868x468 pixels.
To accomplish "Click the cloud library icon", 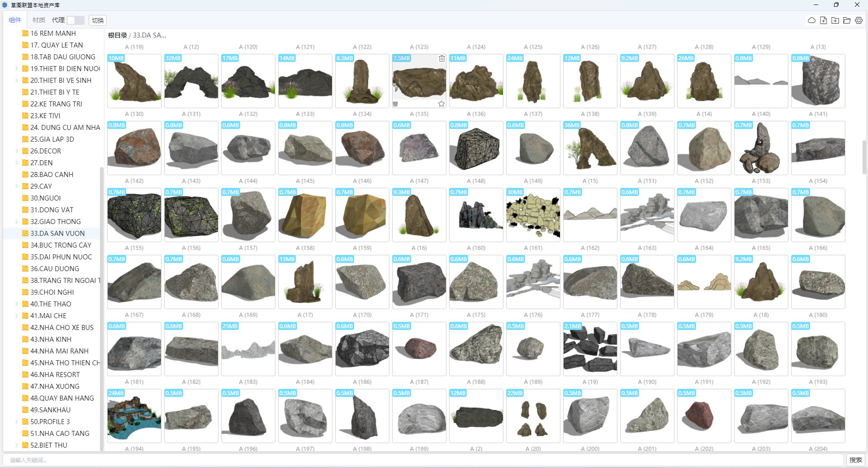I will point(811,20).
